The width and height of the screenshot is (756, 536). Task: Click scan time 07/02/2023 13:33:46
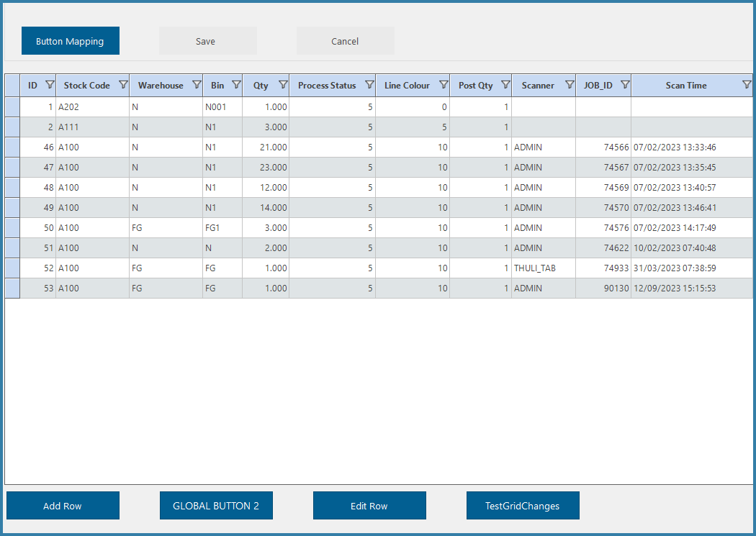(x=692, y=147)
